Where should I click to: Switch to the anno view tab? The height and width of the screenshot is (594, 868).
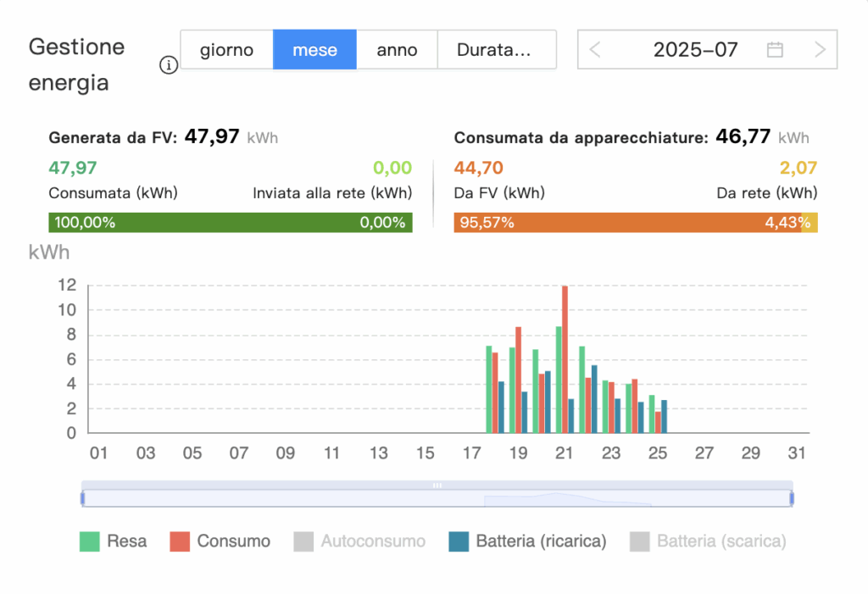click(397, 49)
